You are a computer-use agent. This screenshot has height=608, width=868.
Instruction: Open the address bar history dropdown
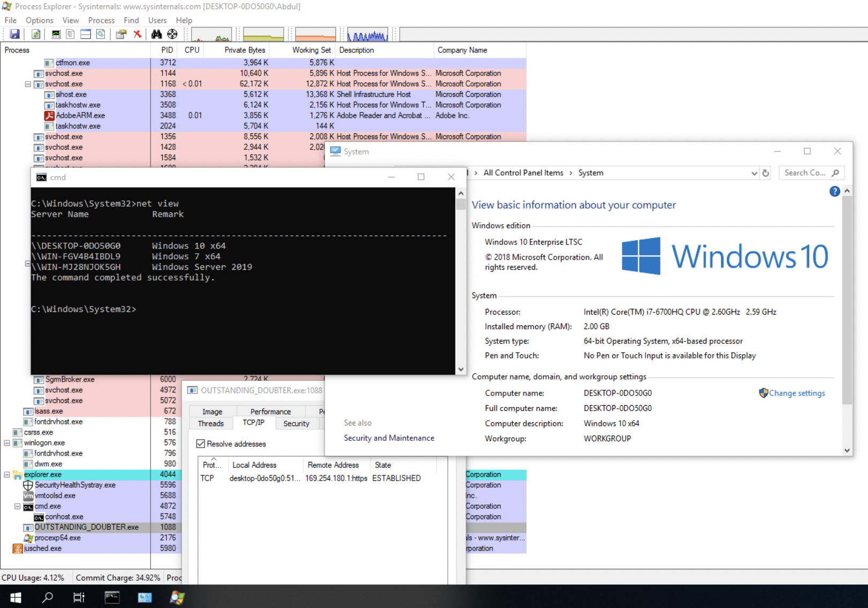pos(754,173)
